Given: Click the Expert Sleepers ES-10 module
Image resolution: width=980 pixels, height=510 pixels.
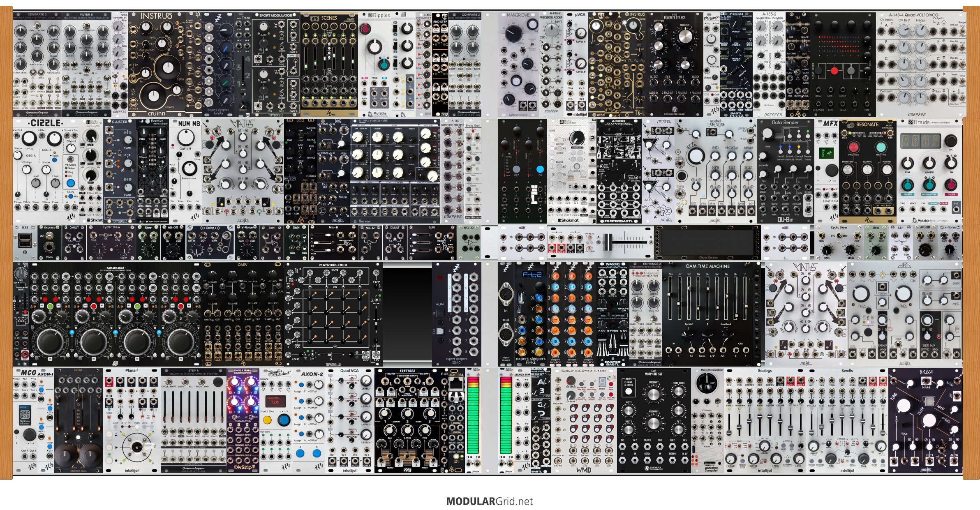Looking at the screenshot, I should tap(457, 314).
